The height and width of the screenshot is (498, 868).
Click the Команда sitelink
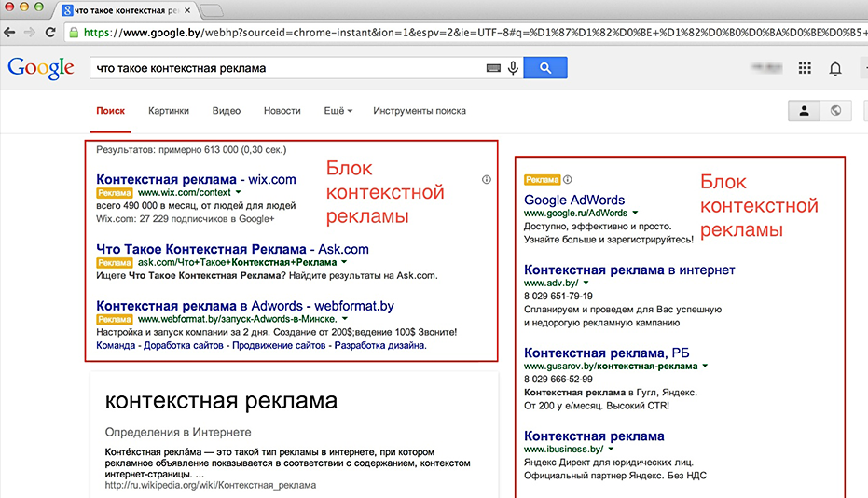click(x=116, y=346)
